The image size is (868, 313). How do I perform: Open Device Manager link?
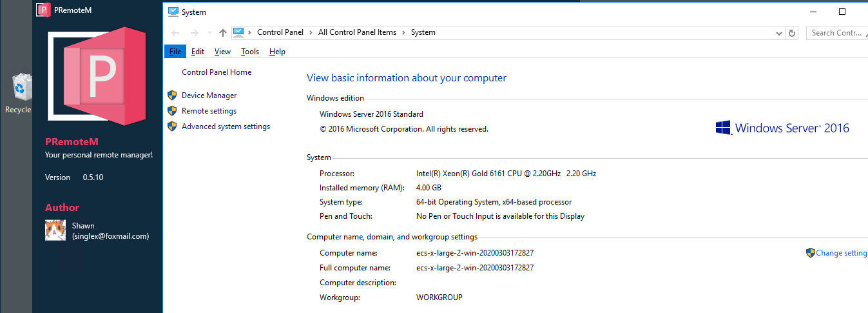[209, 96]
